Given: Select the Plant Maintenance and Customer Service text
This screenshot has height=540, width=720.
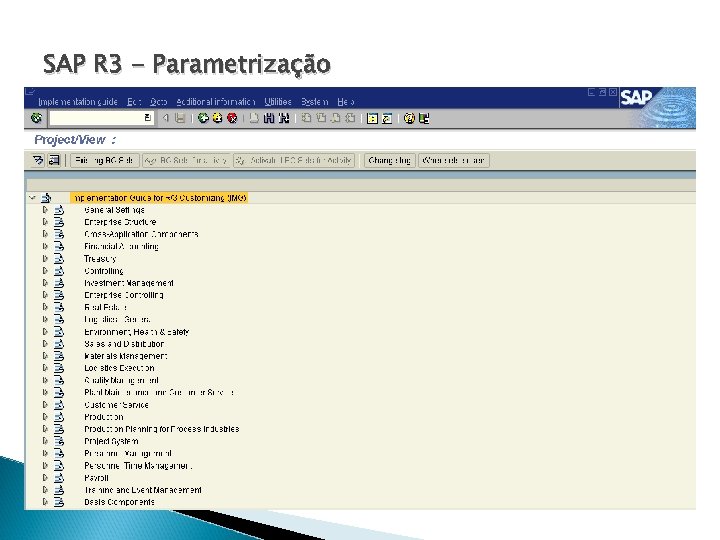Looking at the screenshot, I should pos(159,393).
